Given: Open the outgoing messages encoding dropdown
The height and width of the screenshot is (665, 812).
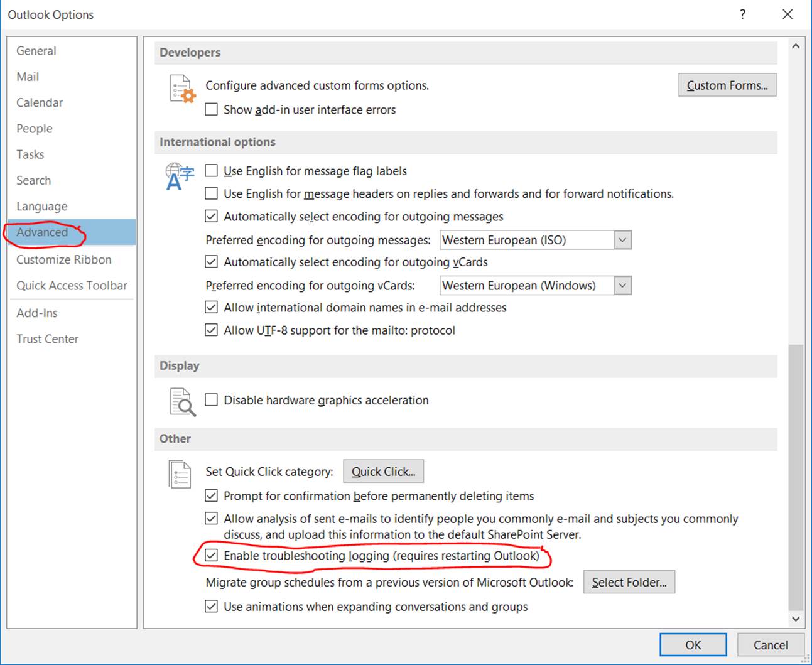Looking at the screenshot, I should pos(621,239).
